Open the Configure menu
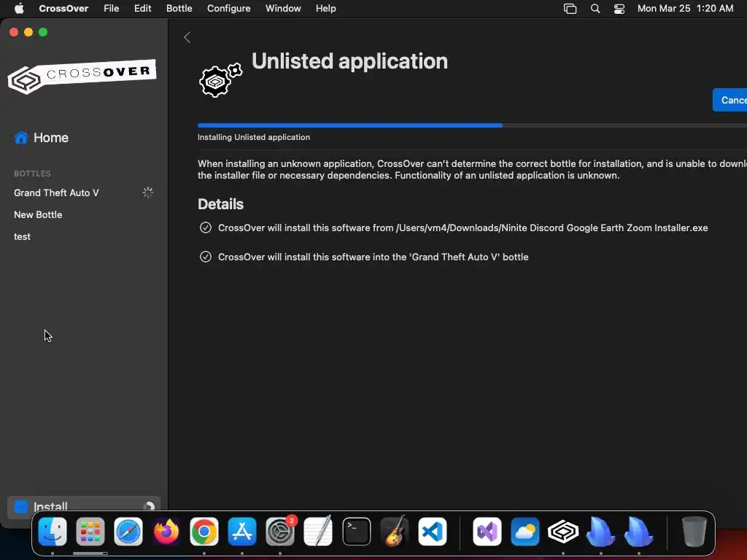Image resolution: width=747 pixels, height=560 pixels. tap(228, 9)
